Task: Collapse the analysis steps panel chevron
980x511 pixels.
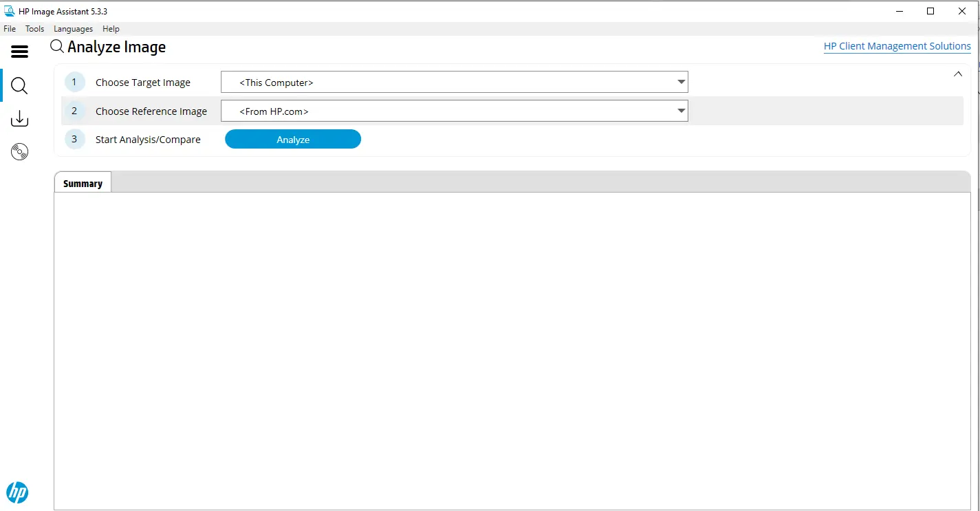Action: pyautogui.click(x=958, y=74)
